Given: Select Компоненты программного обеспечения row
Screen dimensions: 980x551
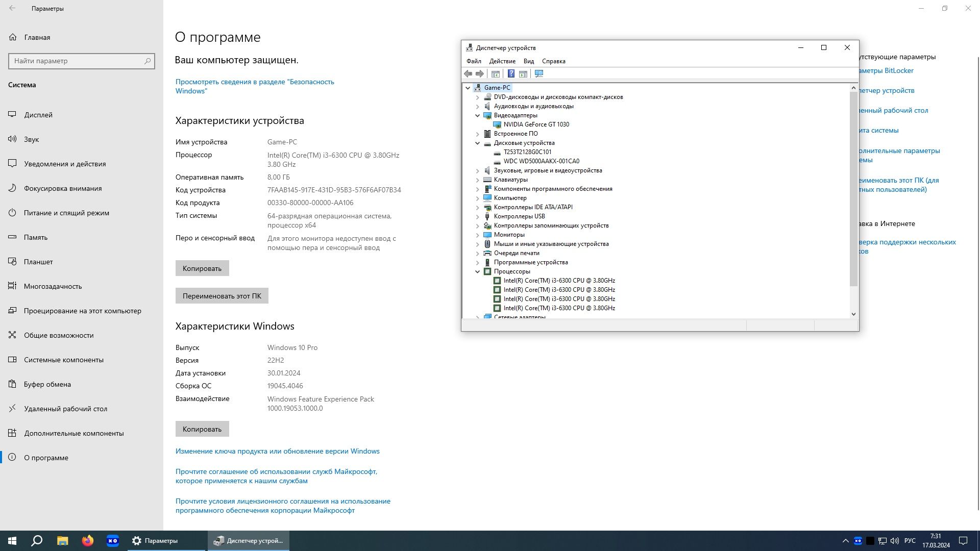Looking at the screenshot, I should coord(553,189).
